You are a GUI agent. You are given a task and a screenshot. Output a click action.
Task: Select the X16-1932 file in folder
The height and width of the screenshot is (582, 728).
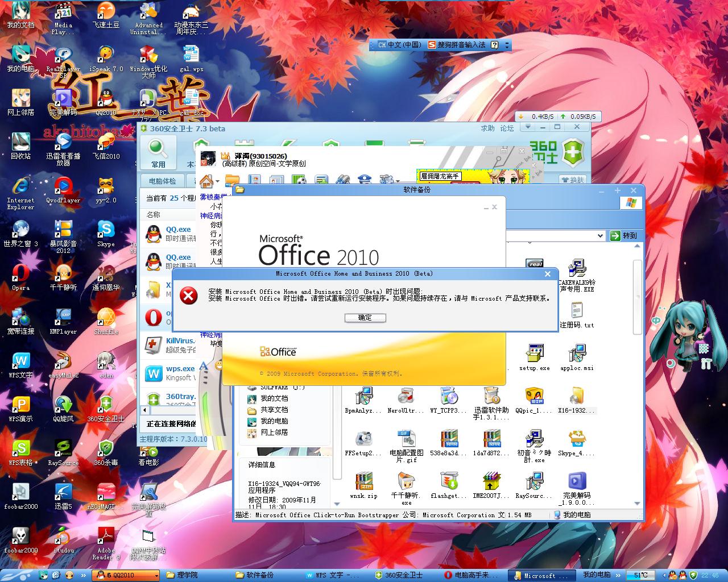click(576, 400)
